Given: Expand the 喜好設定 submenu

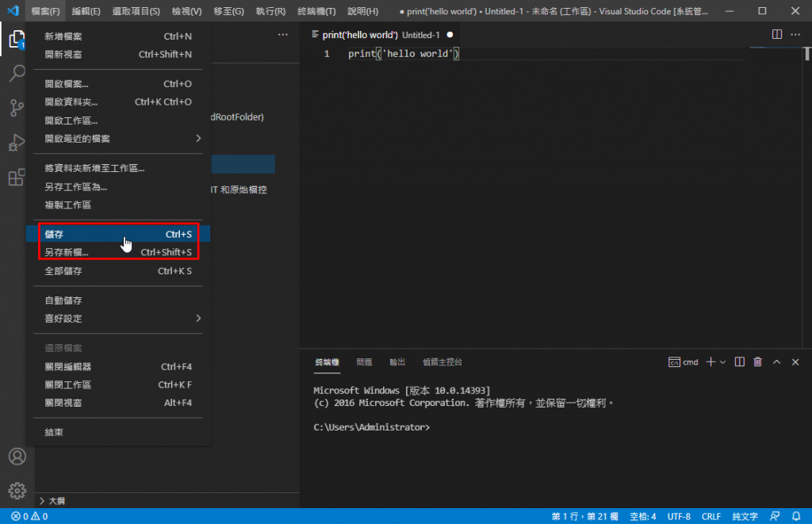Looking at the screenshot, I should (x=118, y=319).
